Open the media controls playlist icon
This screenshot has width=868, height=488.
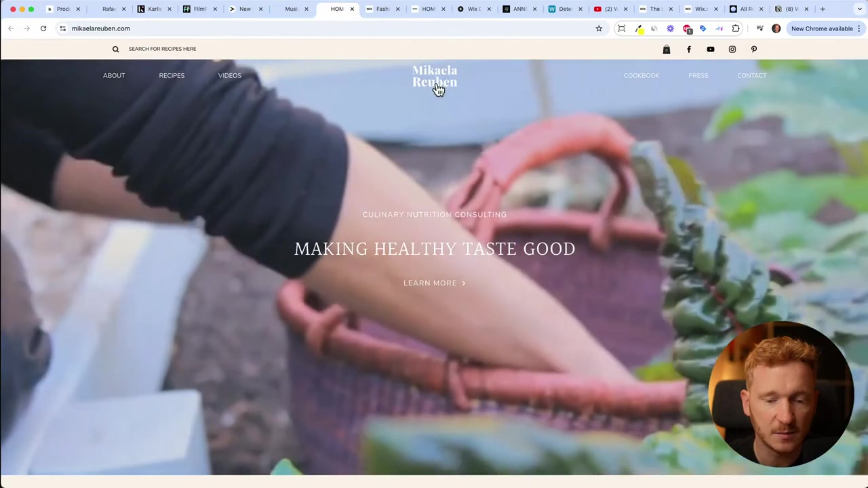pyautogui.click(x=759, y=28)
